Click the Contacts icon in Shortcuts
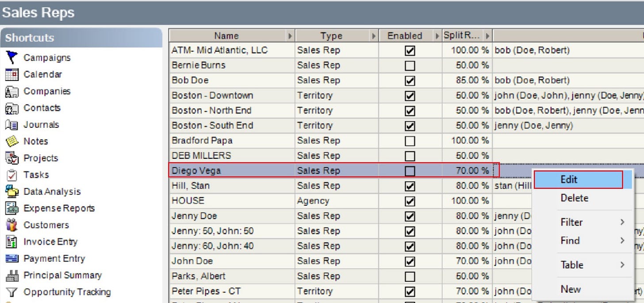 point(12,108)
